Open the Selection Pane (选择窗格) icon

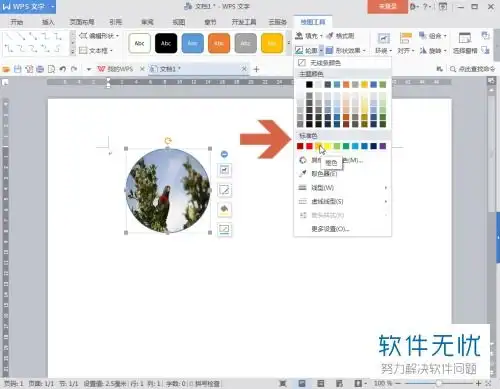click(465, 39)
